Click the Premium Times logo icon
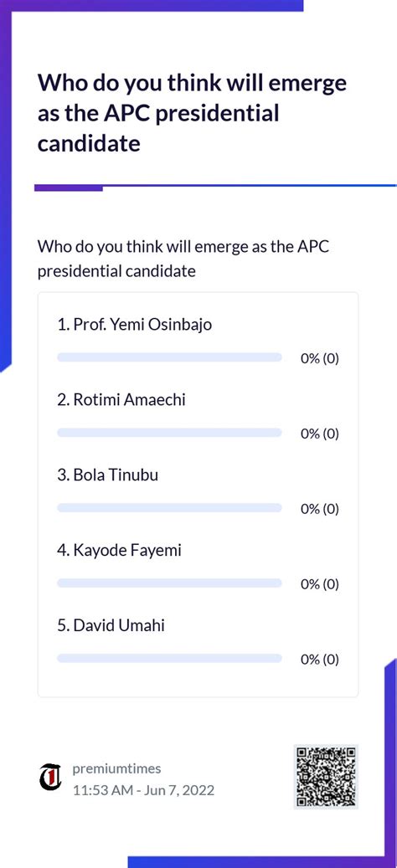The width and height of the screenshot is (397, 868). [x=50, y=777]
